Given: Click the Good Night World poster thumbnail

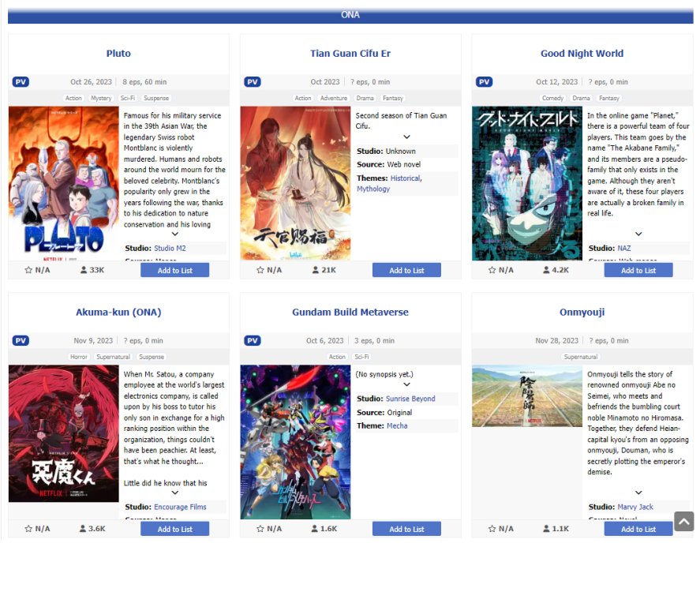Looking at the screenshot, I should point(527,183).
